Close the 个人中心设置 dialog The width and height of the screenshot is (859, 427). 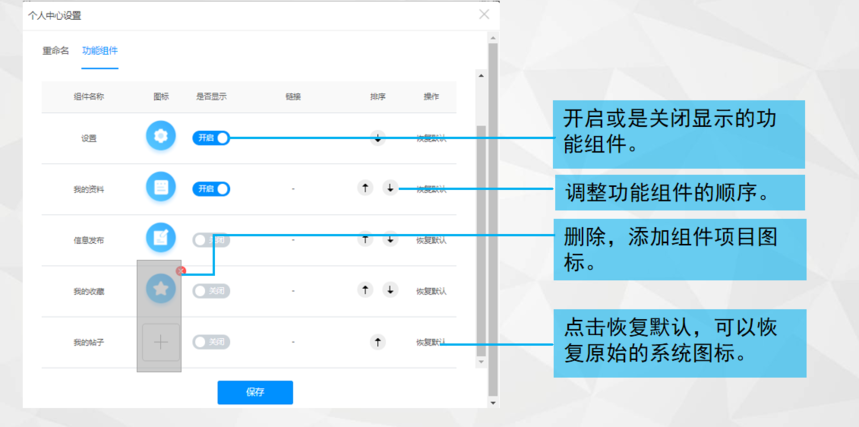484,15
